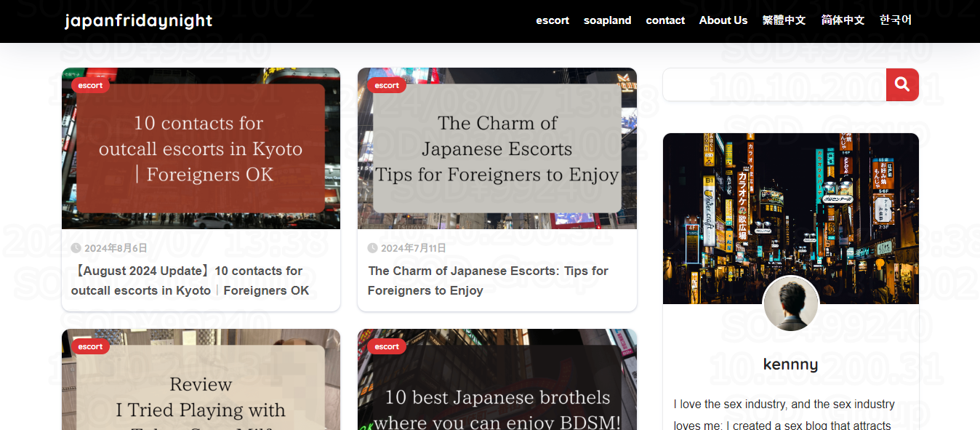The height and width of the screenshot is (430, 980).
Task: Switch language to 한국어
Action: click(x=896, y=20)
